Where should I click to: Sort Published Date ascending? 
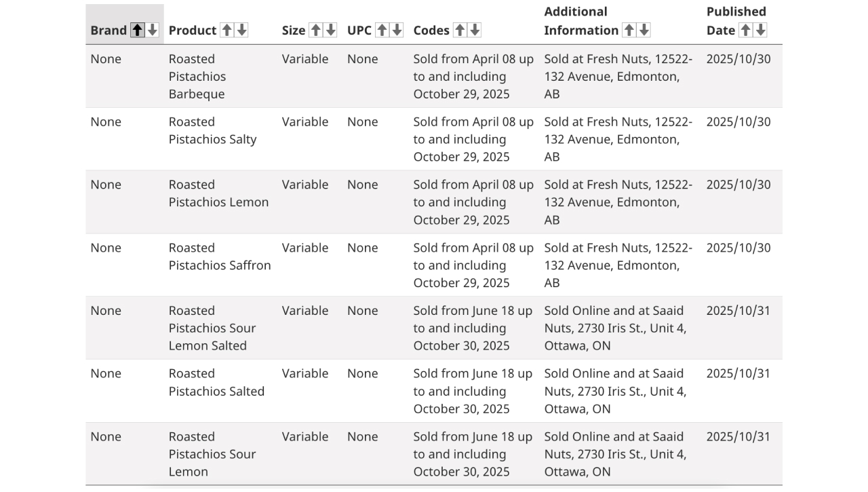745,30
